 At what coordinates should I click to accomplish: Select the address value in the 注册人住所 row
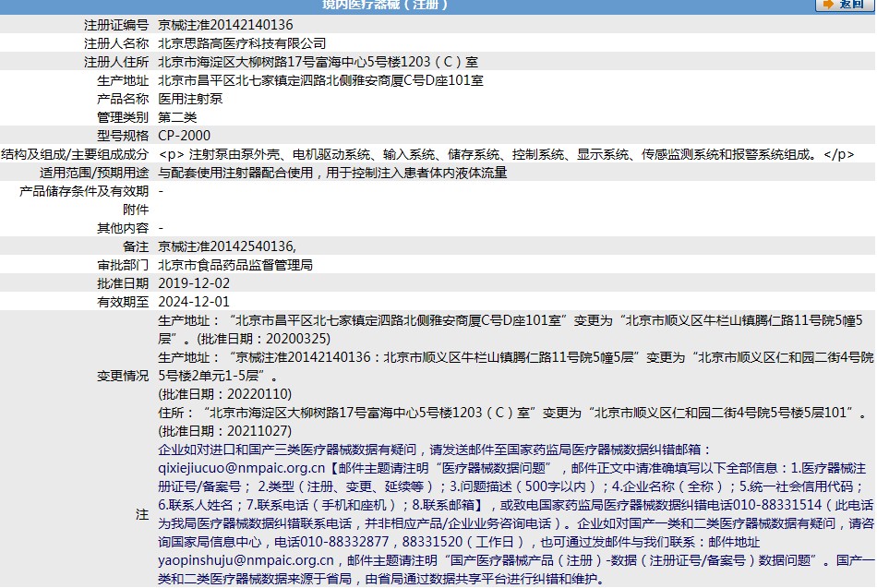pyautogui.click(x=318, y=62)
